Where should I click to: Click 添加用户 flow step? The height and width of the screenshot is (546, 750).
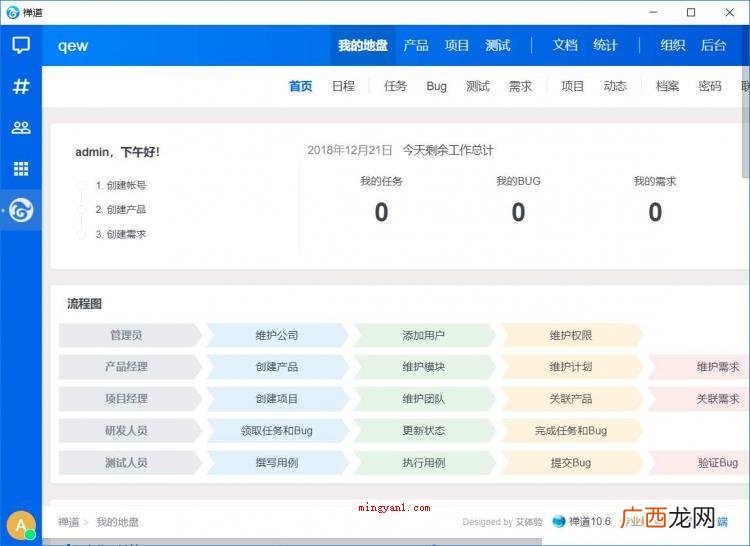pos(424,335)
